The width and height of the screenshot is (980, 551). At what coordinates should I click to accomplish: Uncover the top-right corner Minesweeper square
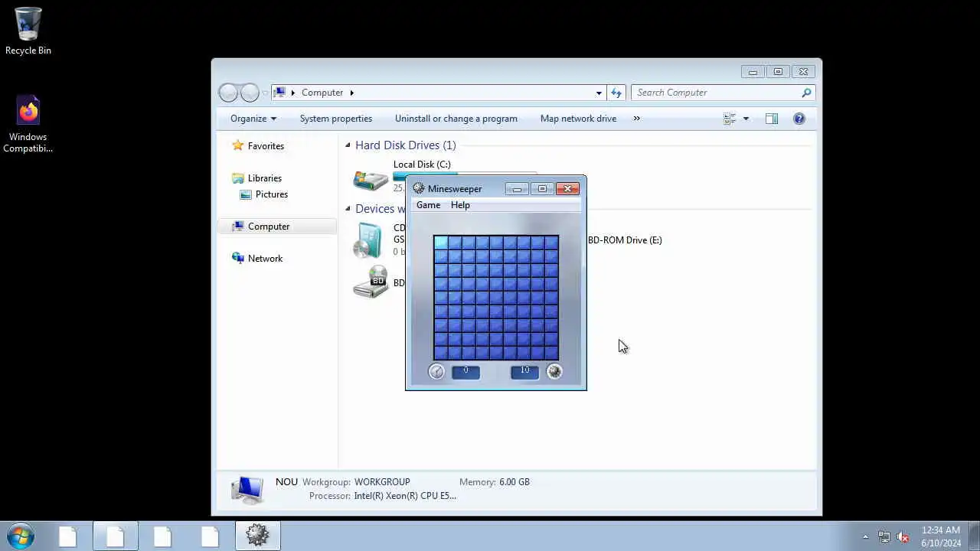[x=551, y=243]
